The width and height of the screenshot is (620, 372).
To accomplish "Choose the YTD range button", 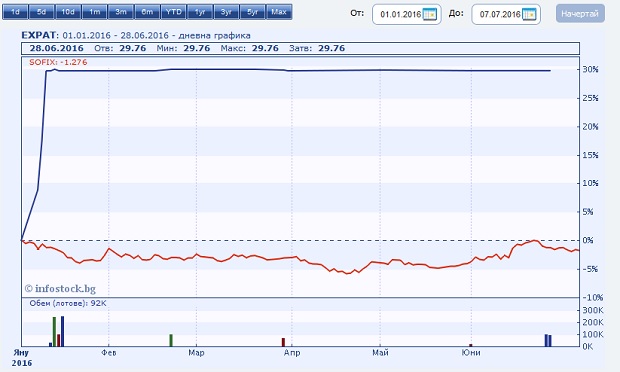I will coord(174,12).
